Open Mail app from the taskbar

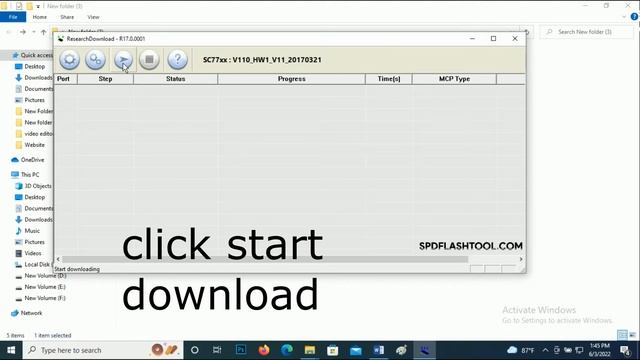(x=356, y=350)
